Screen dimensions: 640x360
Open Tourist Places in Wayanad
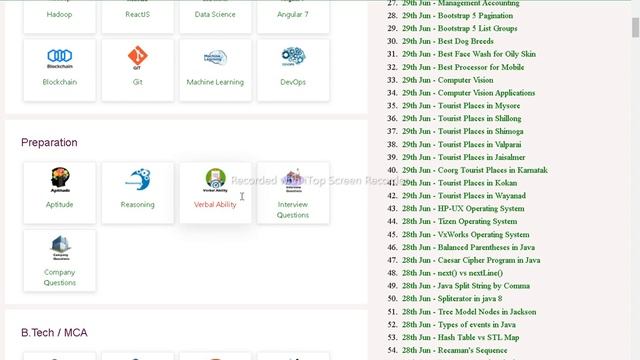pos(464,196)
